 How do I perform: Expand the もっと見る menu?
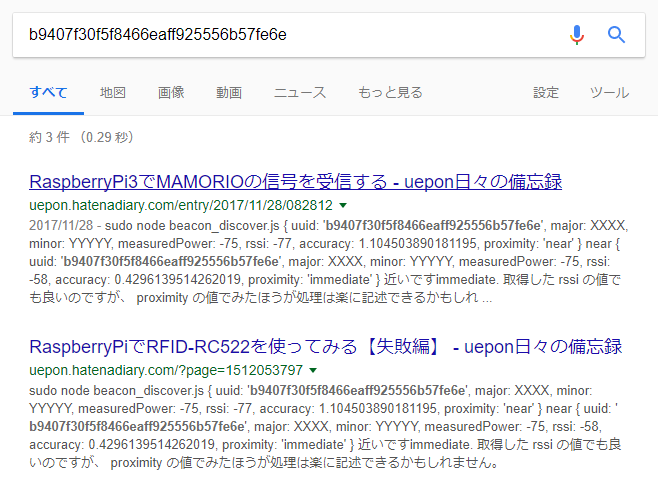390,93
